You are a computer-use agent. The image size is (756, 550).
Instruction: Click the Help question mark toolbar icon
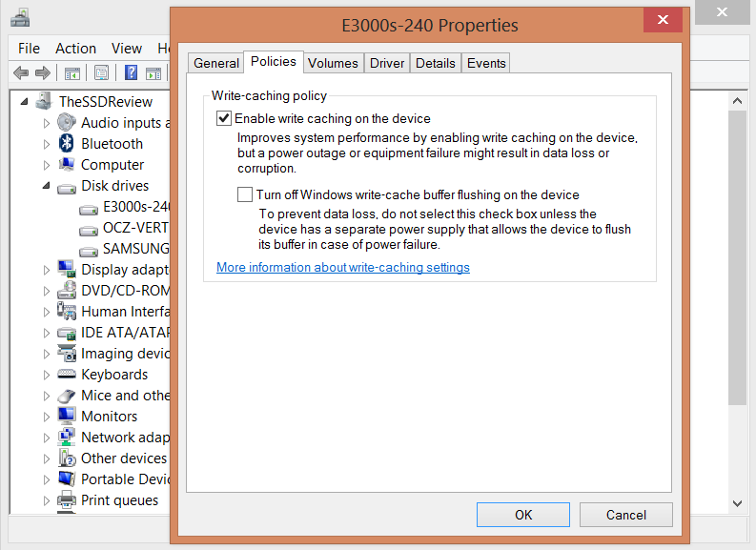tap(131, 72)
